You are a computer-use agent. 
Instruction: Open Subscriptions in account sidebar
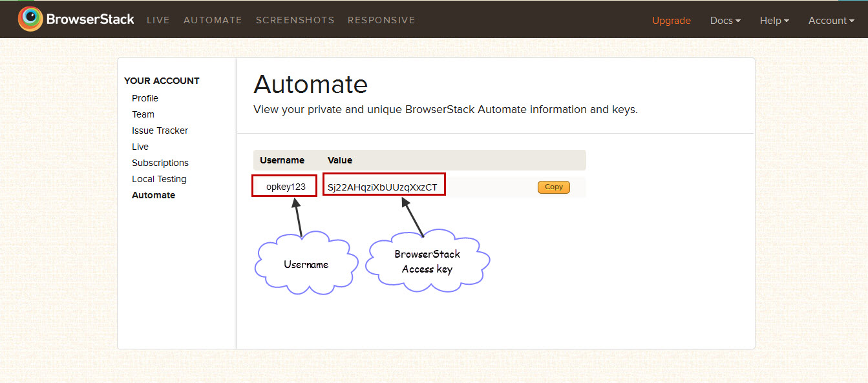point(160,163)
